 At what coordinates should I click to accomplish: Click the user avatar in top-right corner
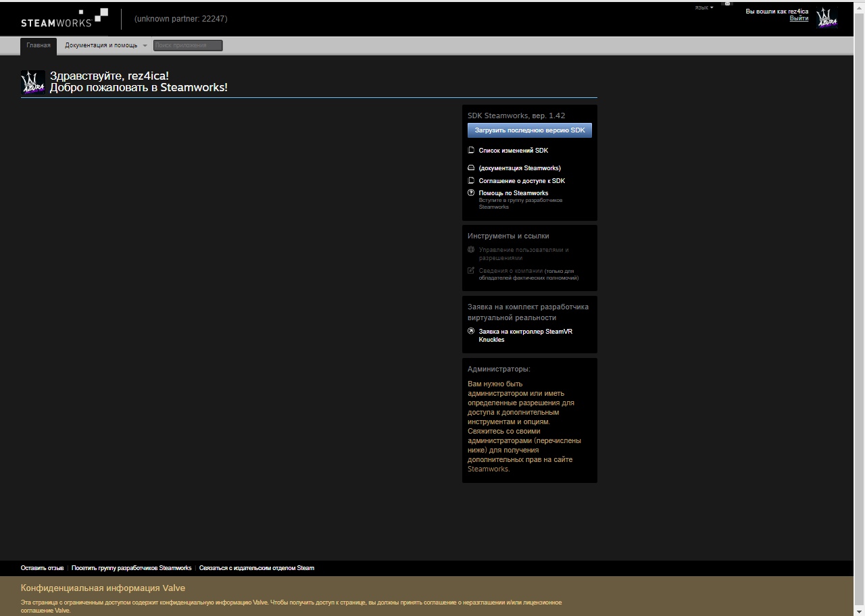point(826,18)
